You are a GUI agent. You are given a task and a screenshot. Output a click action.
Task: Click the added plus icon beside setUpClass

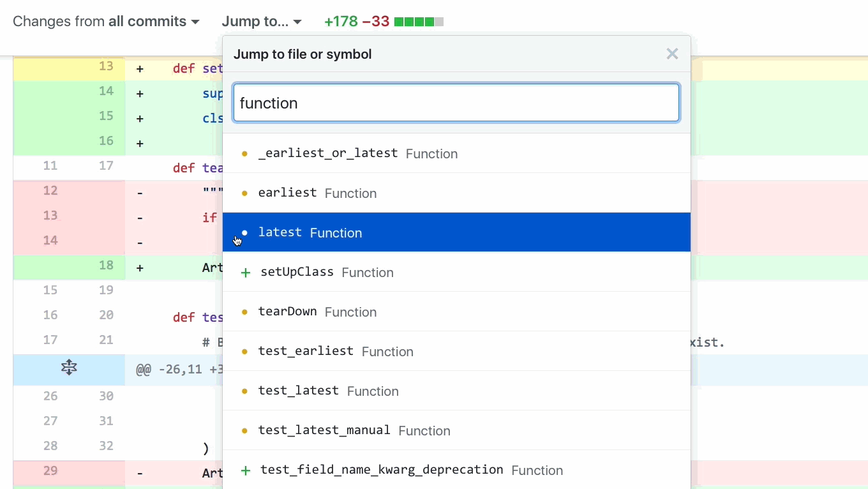pos(245,273)
